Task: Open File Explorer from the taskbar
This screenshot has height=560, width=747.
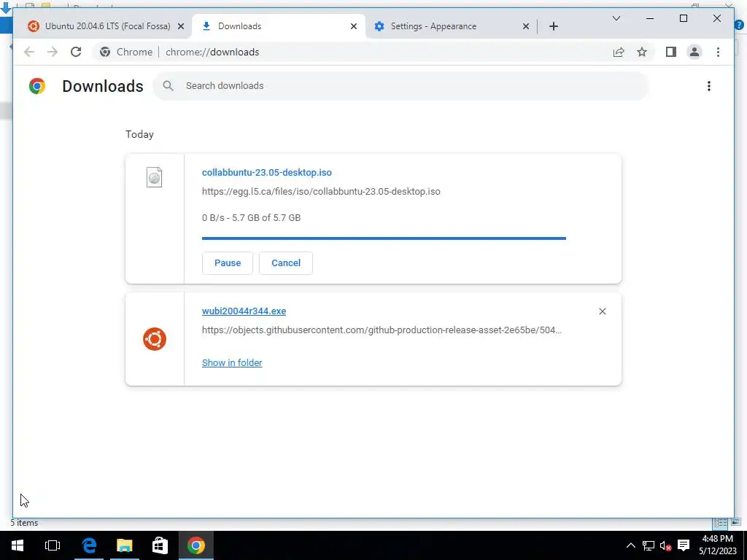Action: point(124,545)
